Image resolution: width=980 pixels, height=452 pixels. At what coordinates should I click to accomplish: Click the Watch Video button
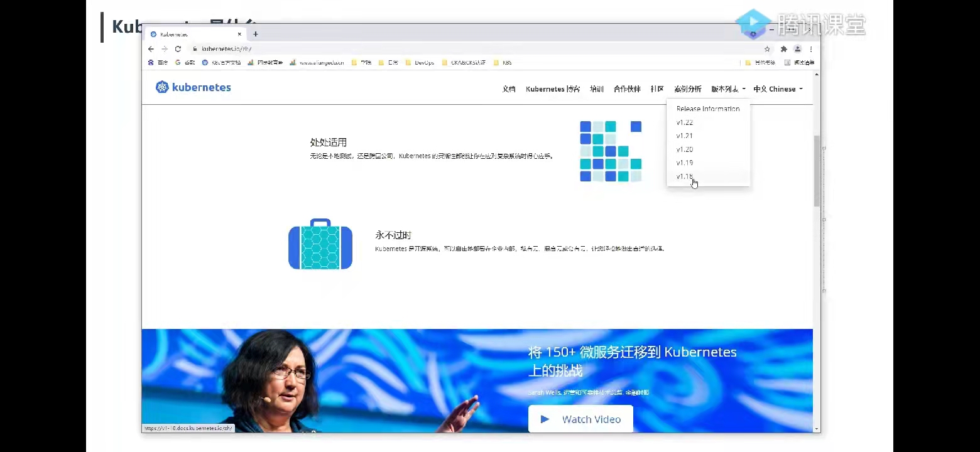tap(580, 419)
